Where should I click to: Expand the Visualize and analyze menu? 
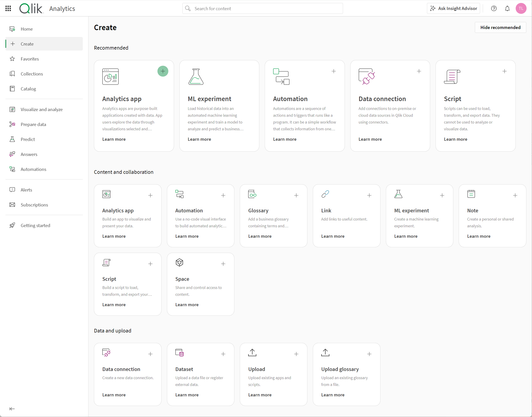42,109
